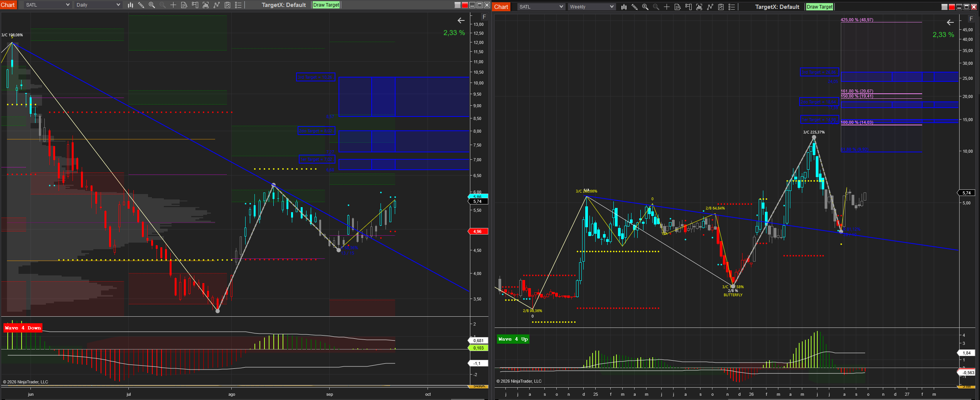Screen dimensions: 980x400
Task: Zoom in on the Weekly chart
Action: pos(645,7)
